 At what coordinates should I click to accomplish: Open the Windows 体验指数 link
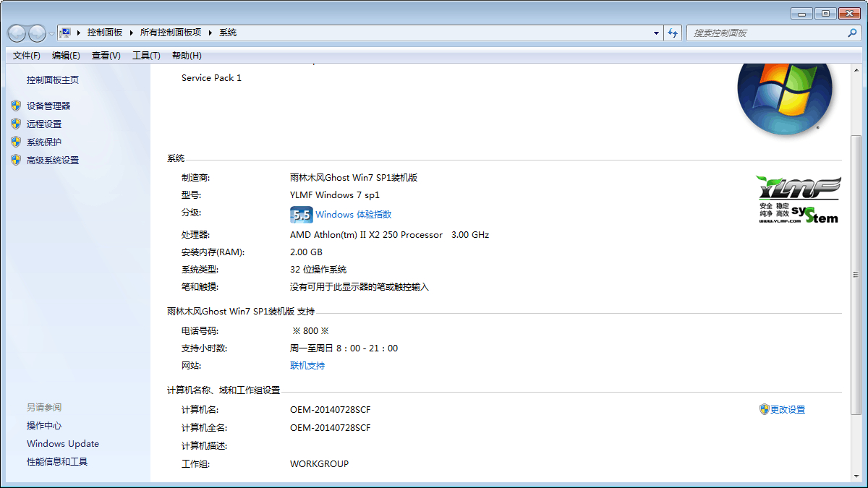click(353, 215)
